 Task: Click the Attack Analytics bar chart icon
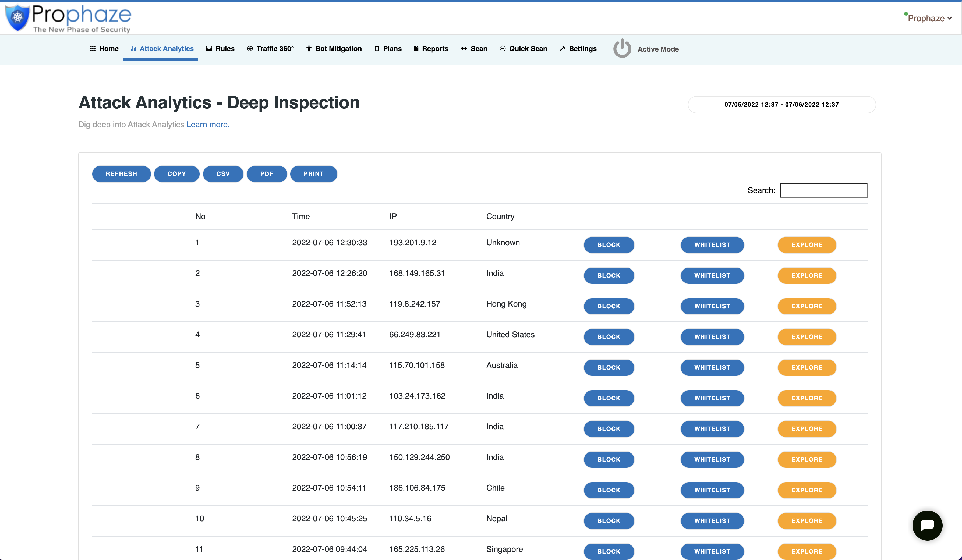click(x=133, y=48)
